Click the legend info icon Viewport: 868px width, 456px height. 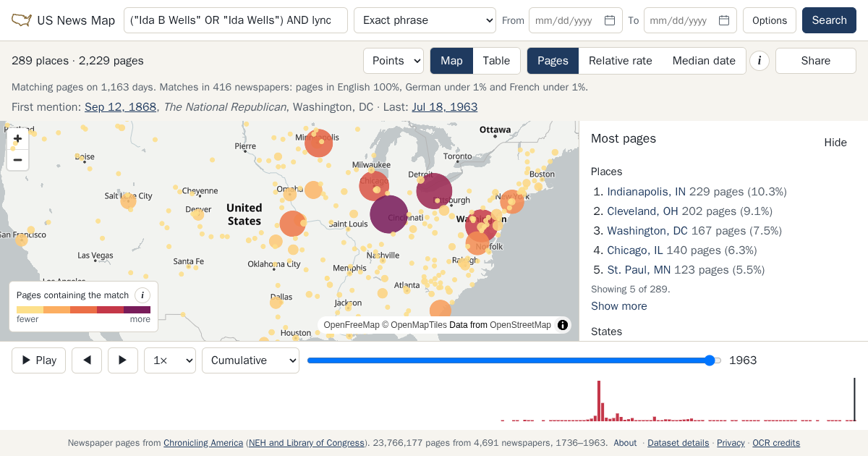coord(142,295)
